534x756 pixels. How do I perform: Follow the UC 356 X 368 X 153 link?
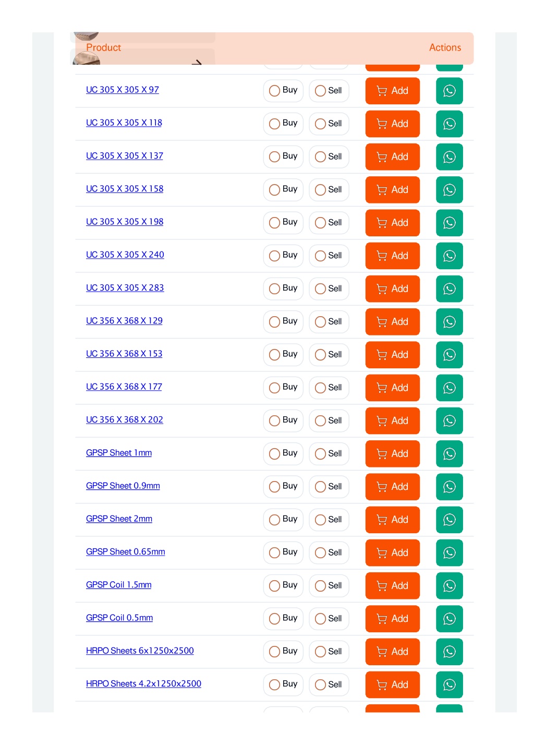point(124,354)
